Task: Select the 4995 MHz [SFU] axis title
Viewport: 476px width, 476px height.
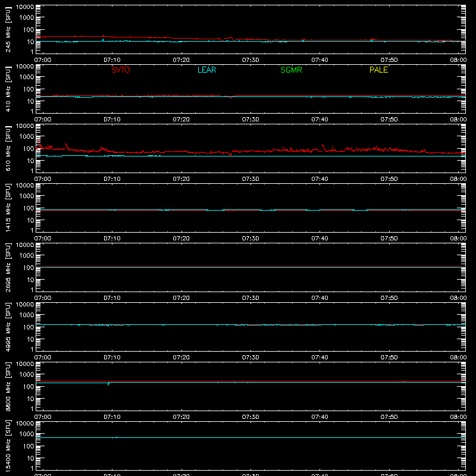Action: pyautogui.click(x=8, y=327)
